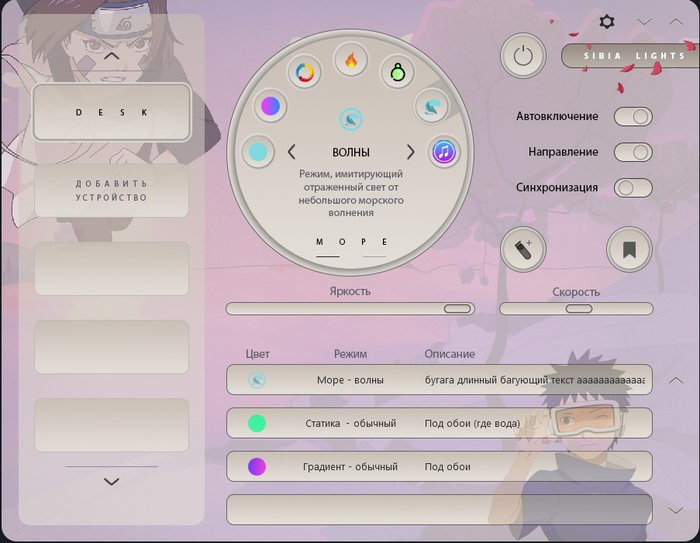Click the add USB device icon
Image resolution: width=700 pixels, height=543 pixels.
(x=523, y=251)
